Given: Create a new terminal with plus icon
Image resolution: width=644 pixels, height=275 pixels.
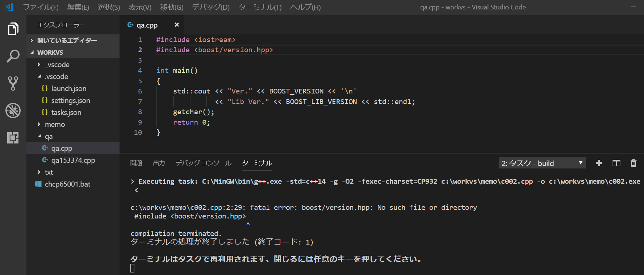Looking at the screenshot, I should point(599,163).
